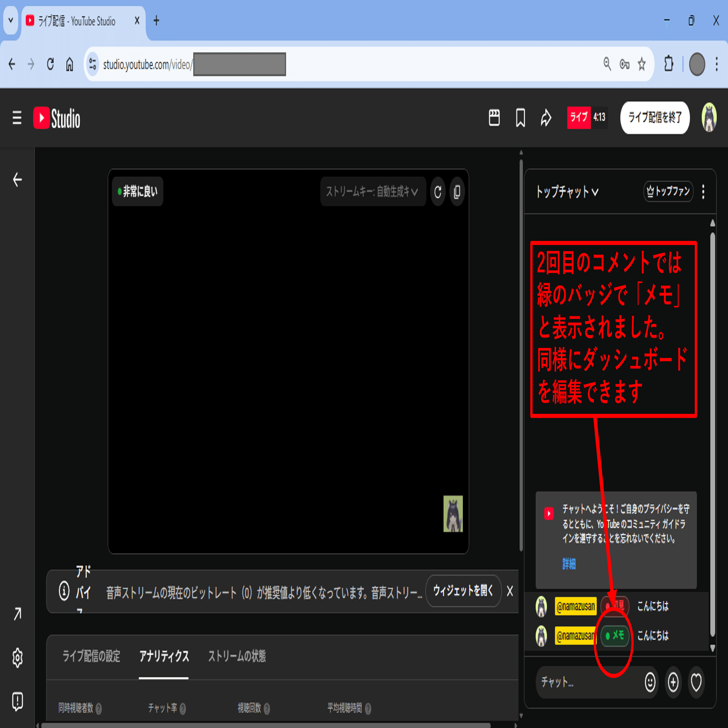Copy the stream preview link icon
Screen dimensions: 728x728
(457, 192)
